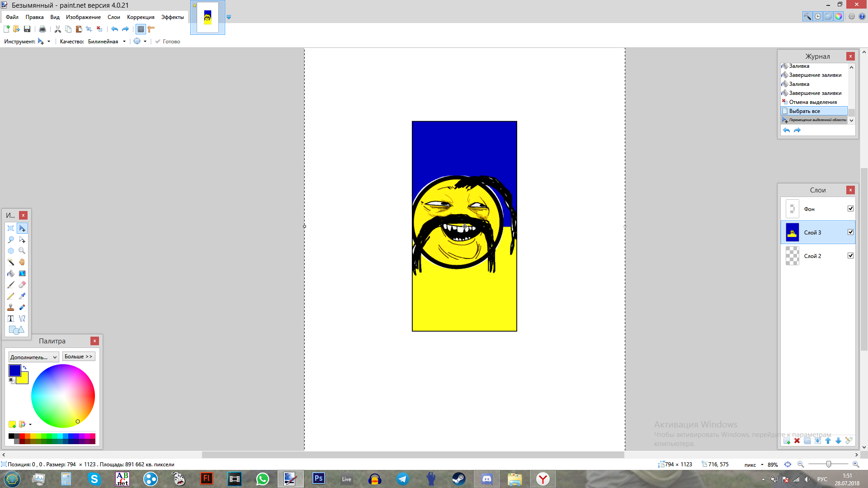Open the units пикс dropdown

pos(754,465)
